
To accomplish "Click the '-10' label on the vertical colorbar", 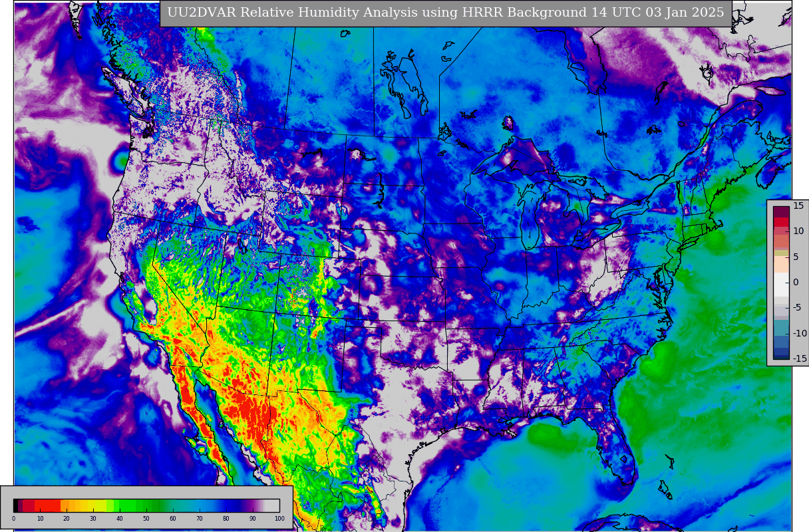I will tap(799, 333).
